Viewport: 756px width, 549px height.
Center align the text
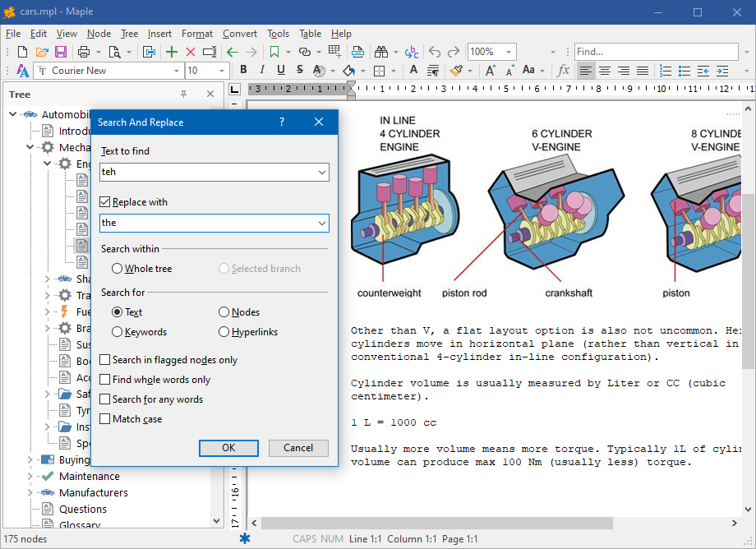(x=605, y=71)
